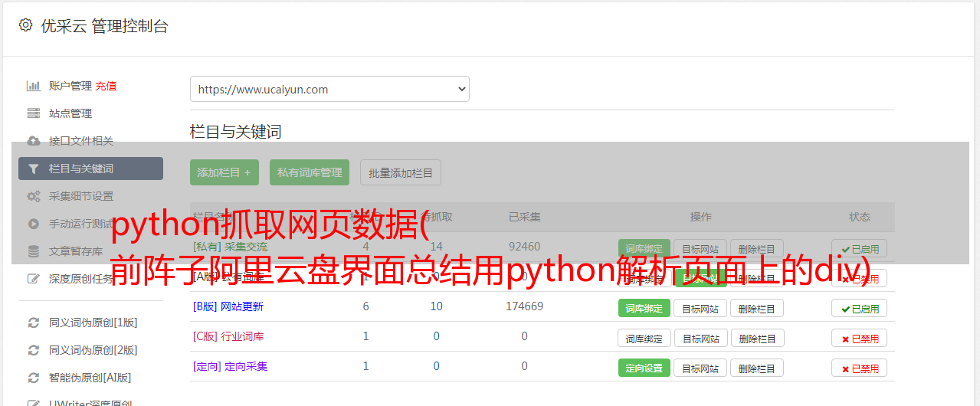The image size is (980, 406).
Task: Click 目标网站 in the 定向采集 row
Action: point(700,368)
